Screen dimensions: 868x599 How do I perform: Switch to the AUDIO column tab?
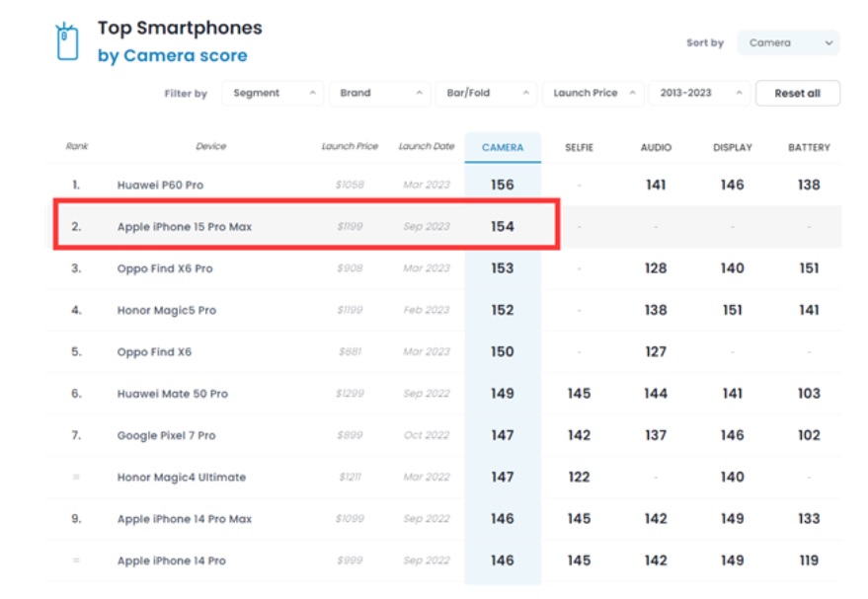pos(656,148)
